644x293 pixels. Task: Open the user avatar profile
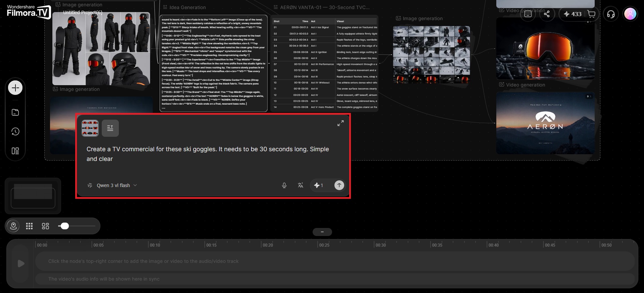click(630, 14)
